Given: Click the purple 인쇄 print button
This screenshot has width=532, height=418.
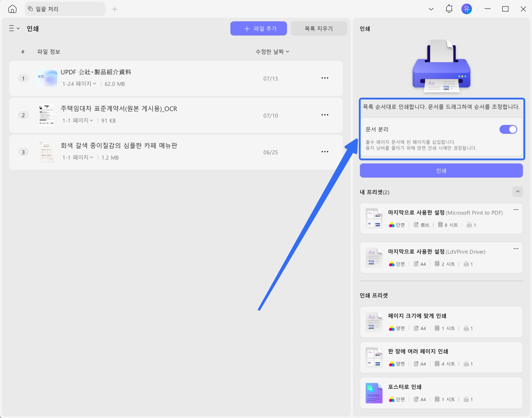Looking at the screenshot, I should pyautogui.click(x=441, y=171).
